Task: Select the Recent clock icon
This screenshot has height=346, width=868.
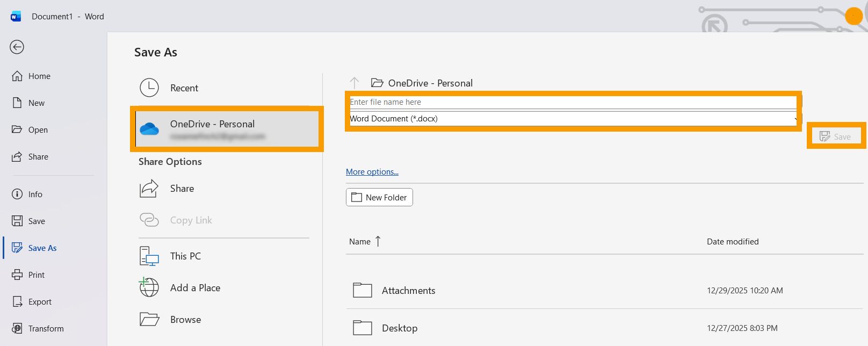Action: (x=149, y=88)
